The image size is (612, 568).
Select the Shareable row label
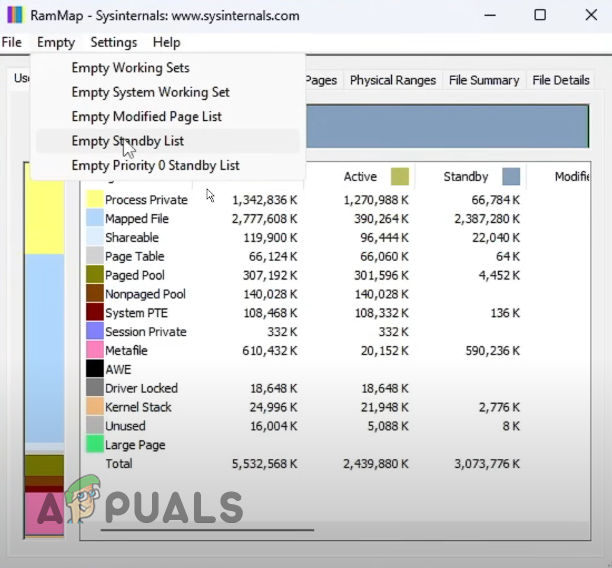pyautogui.click(x=132, y=237)
